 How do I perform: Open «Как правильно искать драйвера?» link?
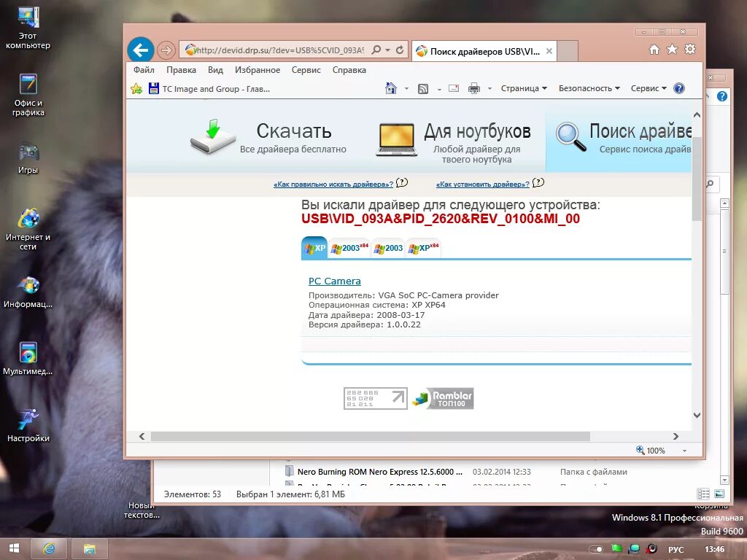[333, 184]
